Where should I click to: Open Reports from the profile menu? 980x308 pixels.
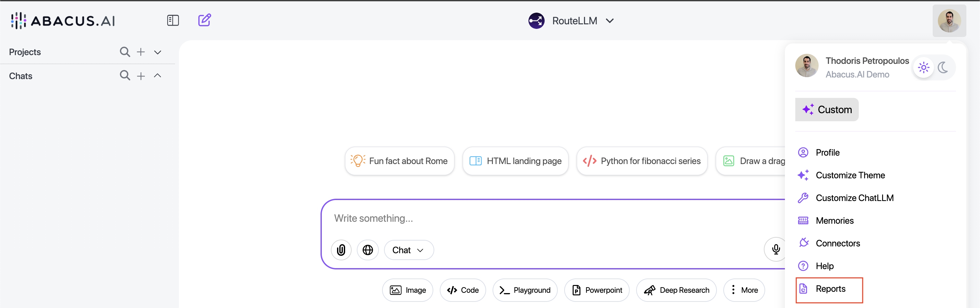click(x=830, y=289)
